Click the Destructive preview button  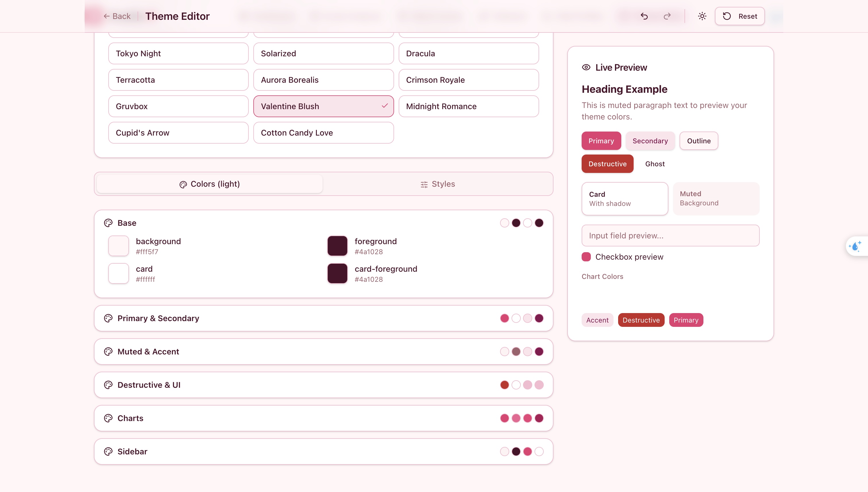[x=607, y=164]
